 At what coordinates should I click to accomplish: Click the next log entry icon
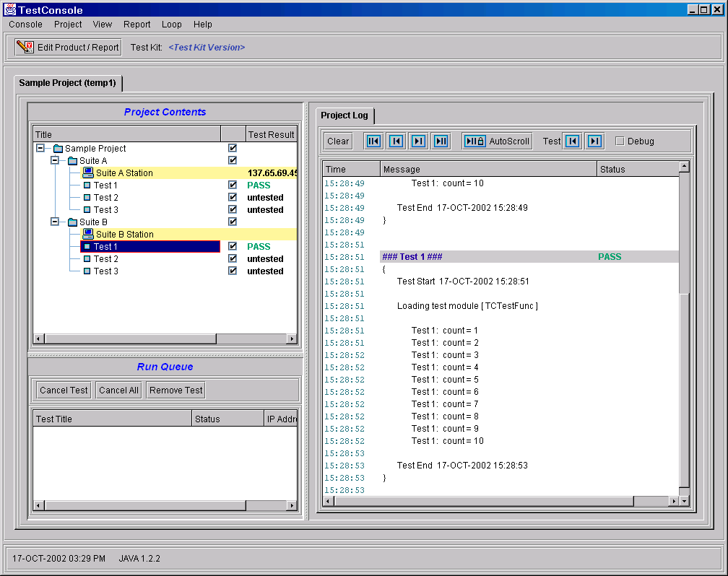pos(418,141)
